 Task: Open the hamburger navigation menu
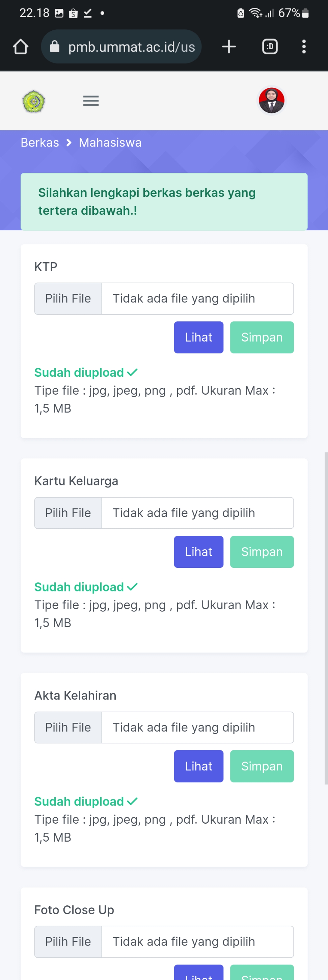91,101
